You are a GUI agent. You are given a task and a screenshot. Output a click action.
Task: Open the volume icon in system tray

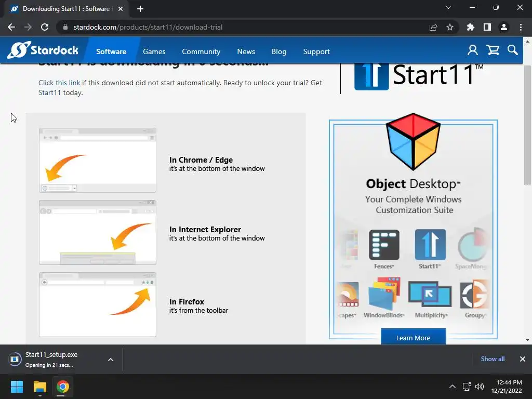(x=480, y=387)
